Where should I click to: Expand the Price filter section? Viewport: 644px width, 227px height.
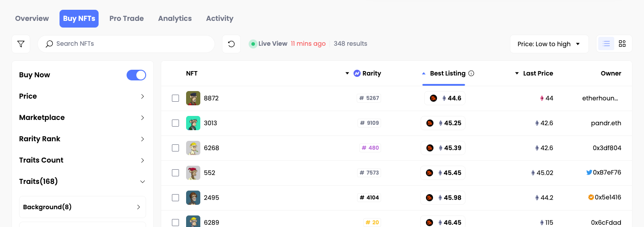coord(83,96)
